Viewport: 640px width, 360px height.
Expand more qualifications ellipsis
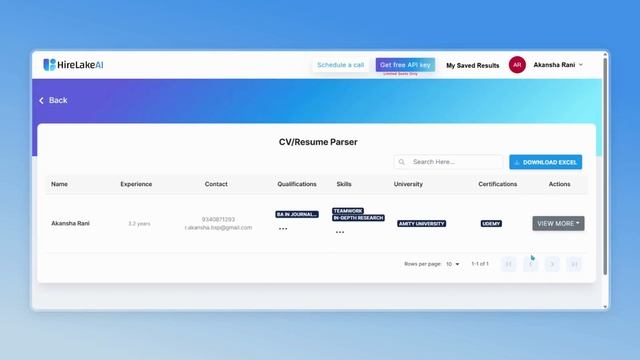[x=283, y=229]
